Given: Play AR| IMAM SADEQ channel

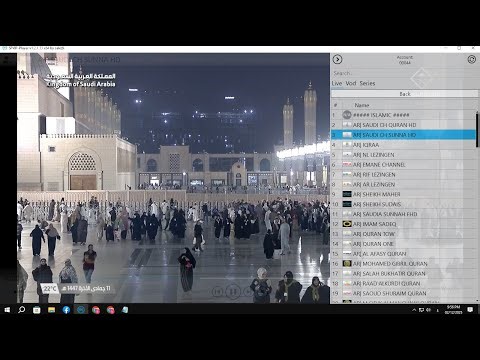Looking at the screenshot, I should point(403,224).
